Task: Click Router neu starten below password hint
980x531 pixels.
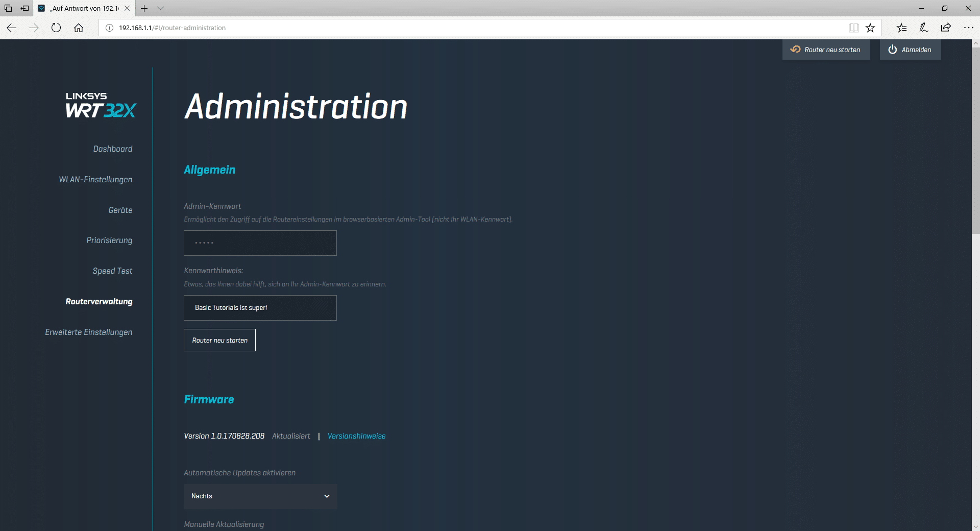Action: tap(219, 341)
